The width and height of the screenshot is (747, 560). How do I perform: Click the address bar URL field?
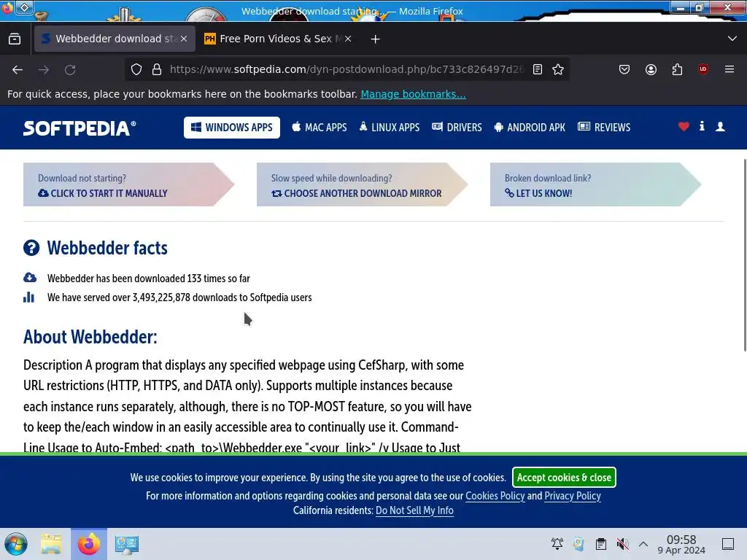tap(347, 69)
